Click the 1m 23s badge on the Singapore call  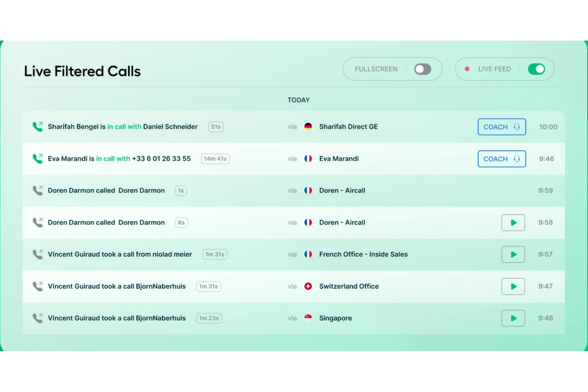pos(209,318)
